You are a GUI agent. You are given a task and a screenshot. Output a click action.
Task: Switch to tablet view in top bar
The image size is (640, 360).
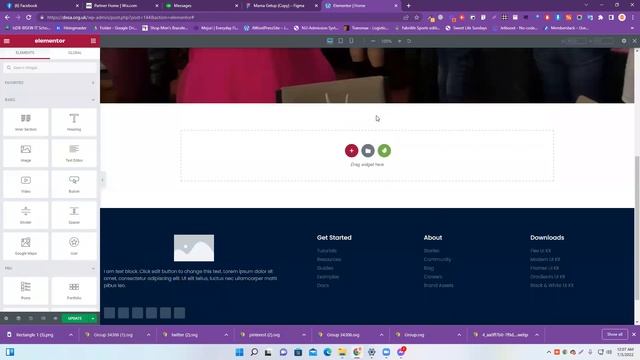(x=340, y=41)
